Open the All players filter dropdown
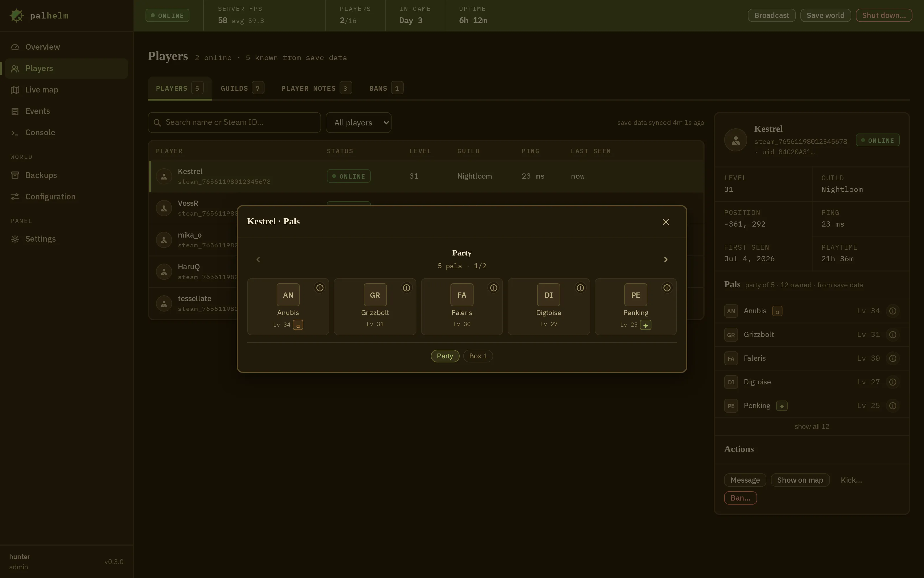Image resolution: width=924 pixels, height=578 pixels. (359, 123)
